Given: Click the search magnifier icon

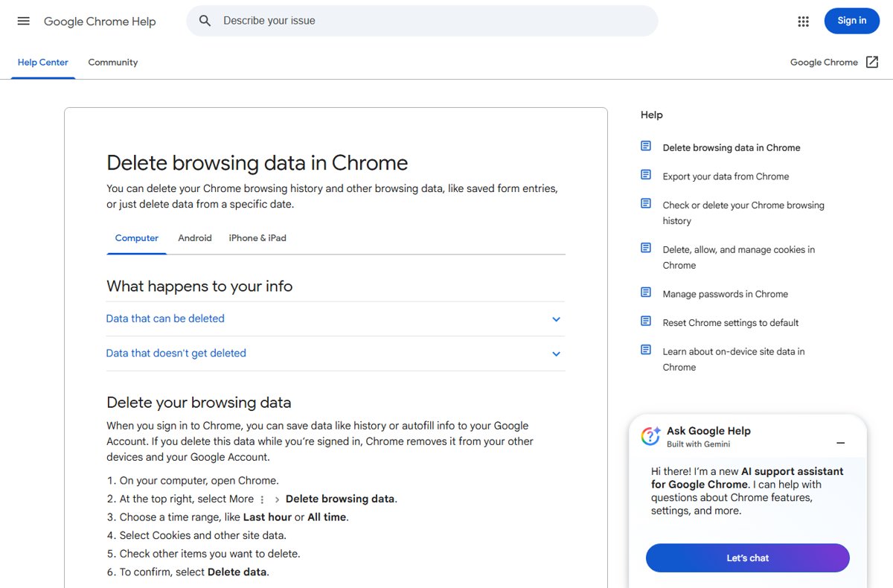Looking at the screenshot, I should [205, 21].
